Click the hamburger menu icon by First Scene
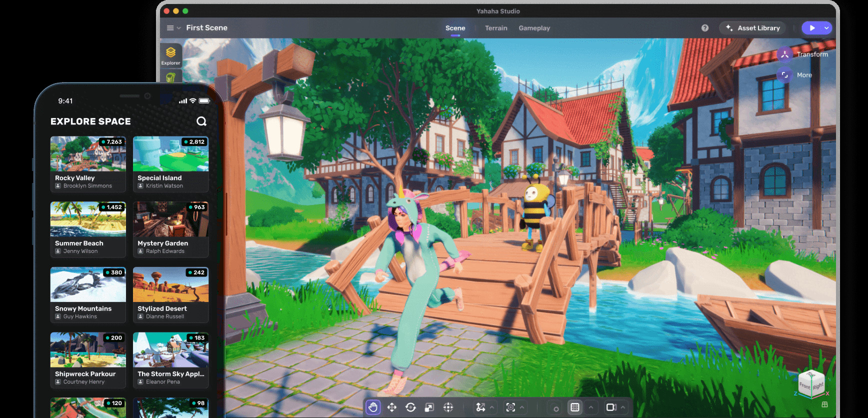Image resolution: width=868 pixels, height=418 pixels. [x=170, y=28]
